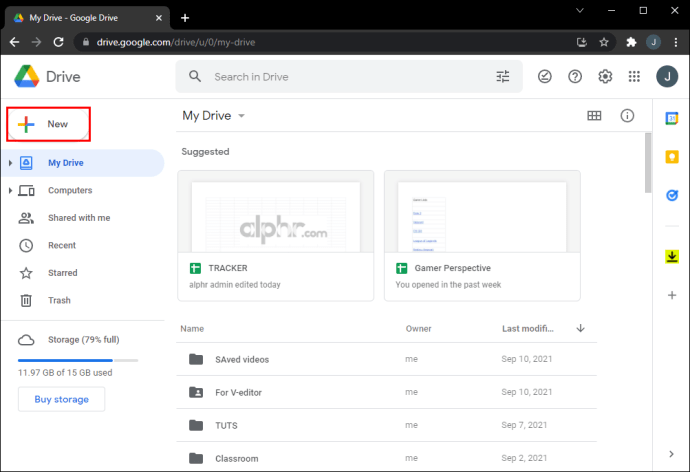Screen dimensions: 690x472
Task: Click the search magnifier icon
Action: click(195, 77)
